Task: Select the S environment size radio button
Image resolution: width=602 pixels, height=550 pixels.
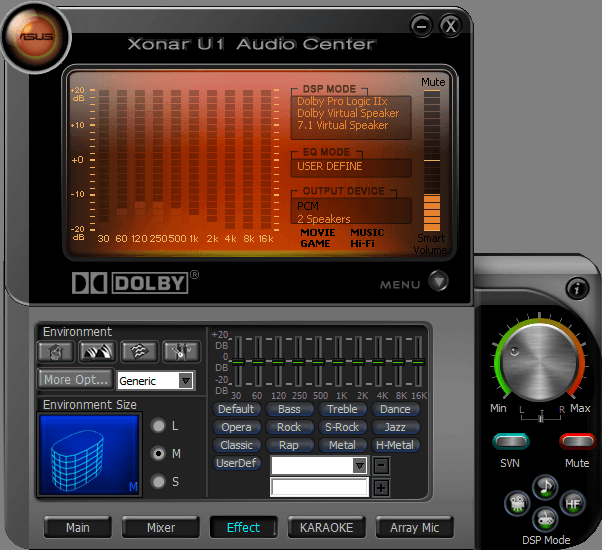Action: [158, 481]
